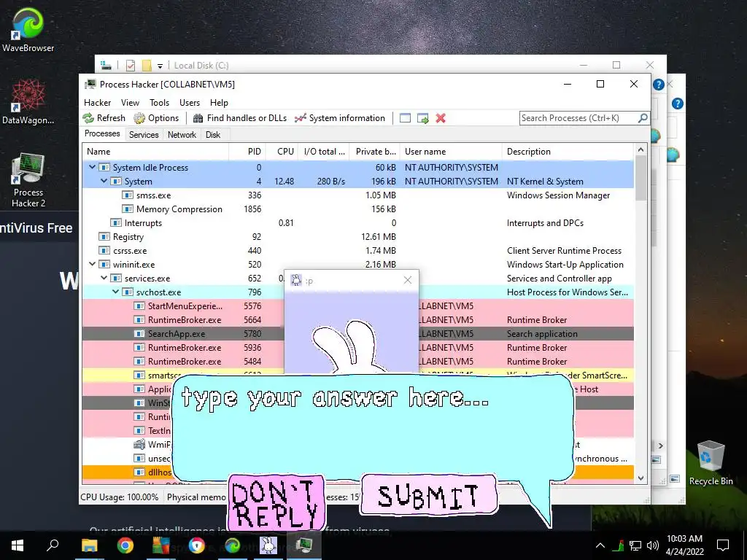Collapse the svchost.exe 796 tree node
Screen dimensions: 747x560
(x=115, y=292)
